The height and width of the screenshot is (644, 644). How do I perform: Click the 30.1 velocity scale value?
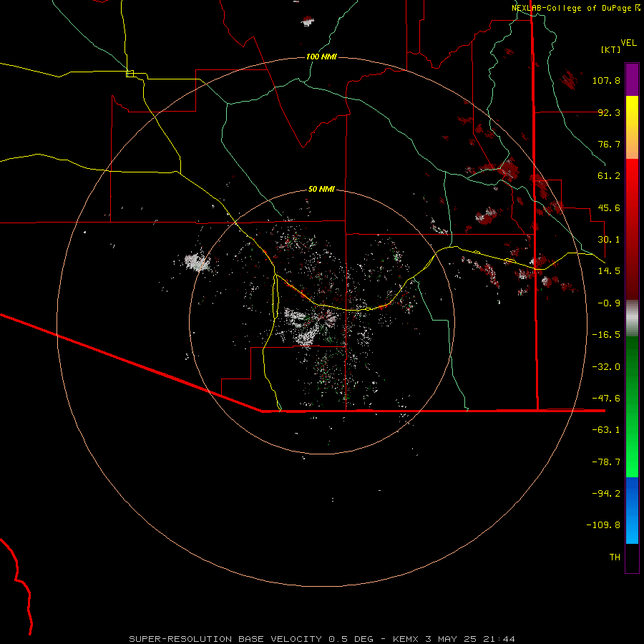tap(609, 240)
